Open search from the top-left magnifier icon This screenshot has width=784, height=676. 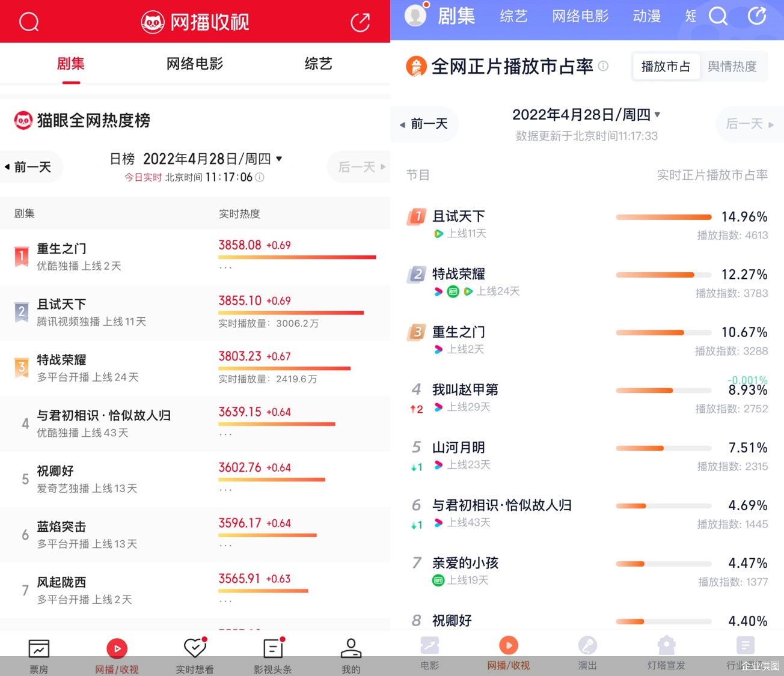point(28,21)
